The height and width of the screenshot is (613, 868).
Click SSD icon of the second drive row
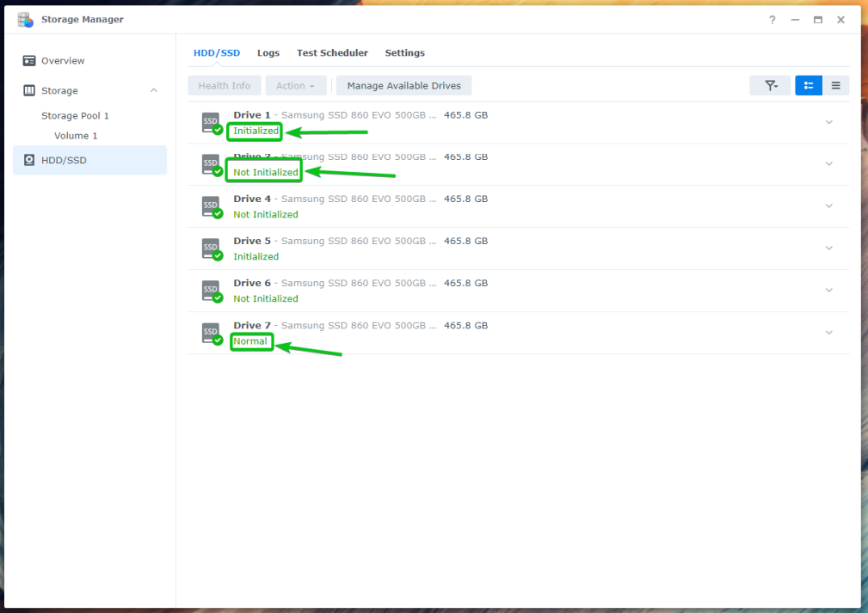click(x=212, y=165)
